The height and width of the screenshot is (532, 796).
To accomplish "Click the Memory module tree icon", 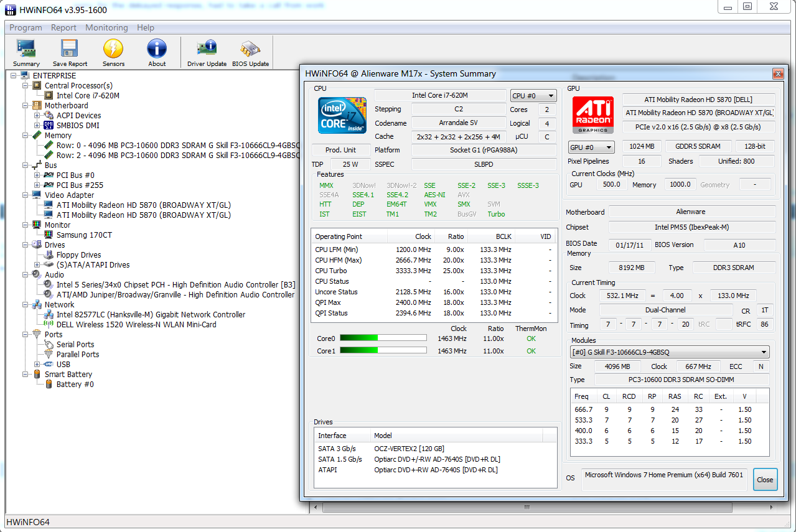I will pos(37,135).
